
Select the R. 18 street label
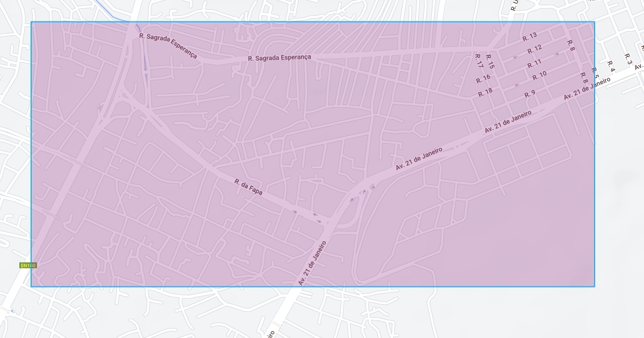click(485, 92)
